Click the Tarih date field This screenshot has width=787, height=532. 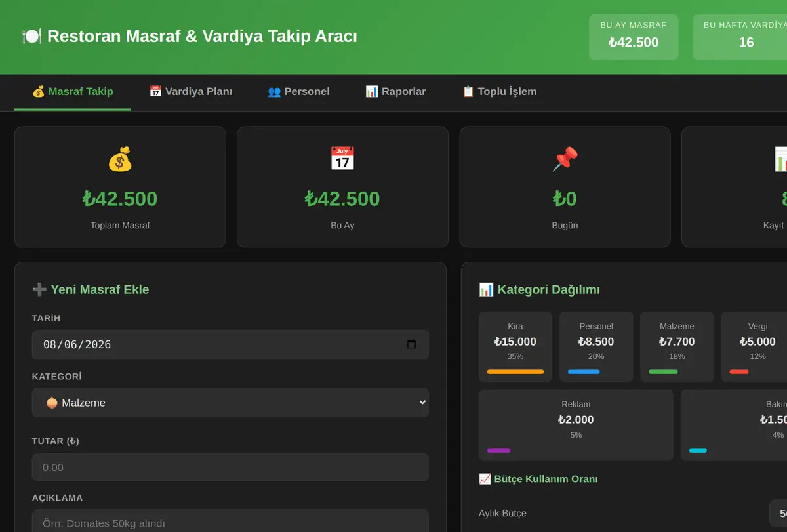230,344
